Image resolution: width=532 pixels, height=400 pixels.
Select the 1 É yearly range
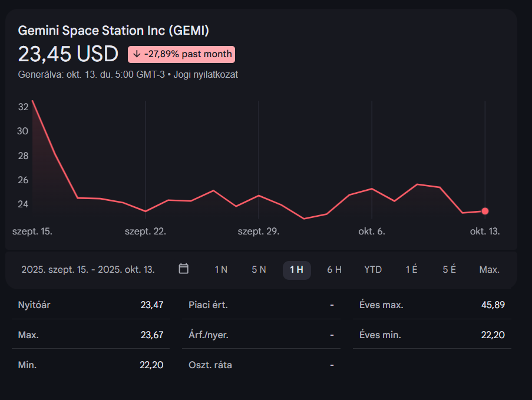[411, 270]
